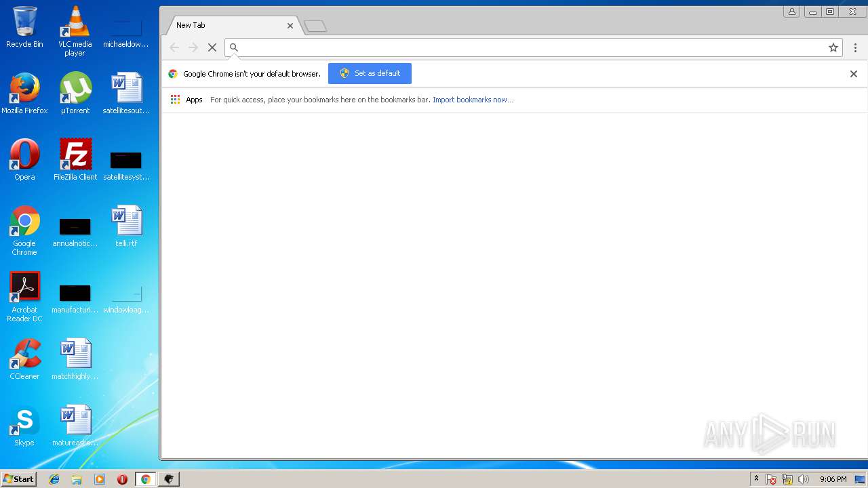The image size is (868, 488).
Task: Click Show desktop button at taskbar end
Action: 861,479
